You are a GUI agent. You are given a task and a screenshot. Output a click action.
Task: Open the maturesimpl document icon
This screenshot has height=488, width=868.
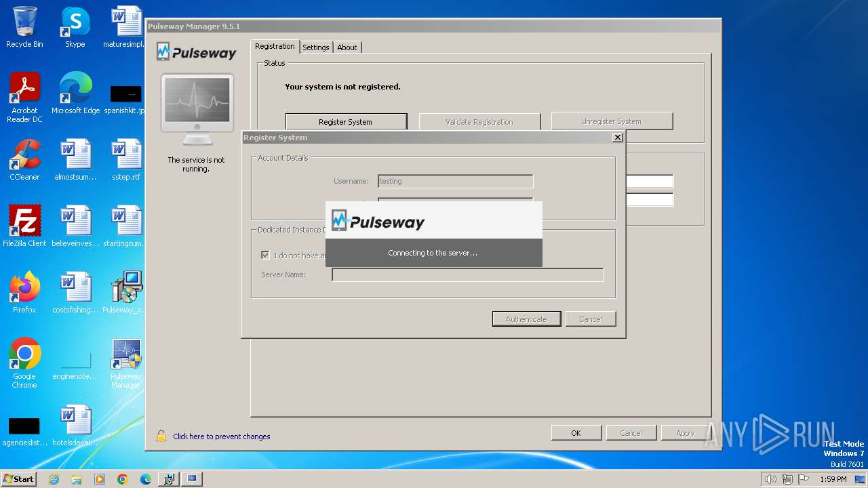125,27
